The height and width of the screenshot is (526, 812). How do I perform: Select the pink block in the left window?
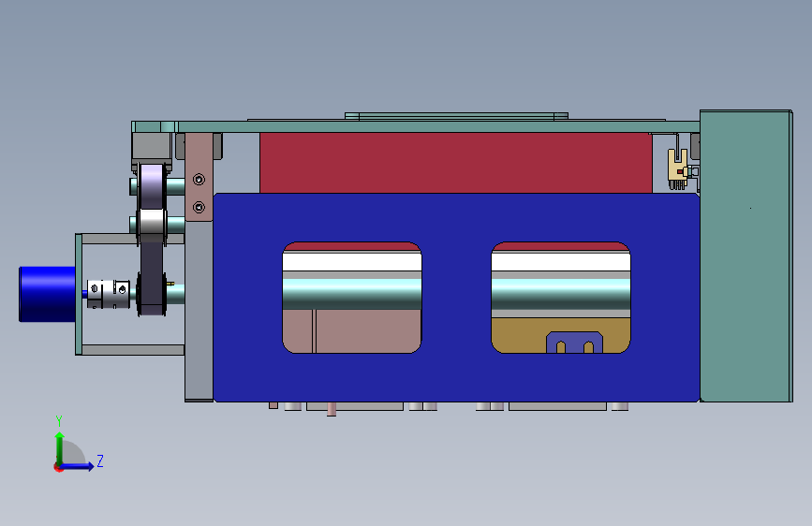[x=352, y=331]
